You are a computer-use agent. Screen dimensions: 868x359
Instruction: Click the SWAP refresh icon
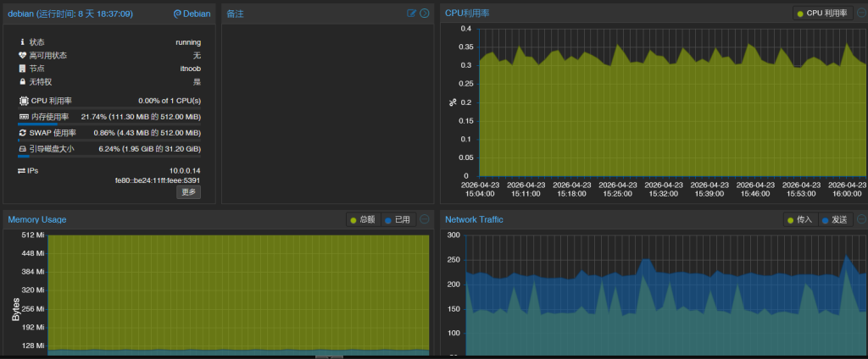(23, 133)
